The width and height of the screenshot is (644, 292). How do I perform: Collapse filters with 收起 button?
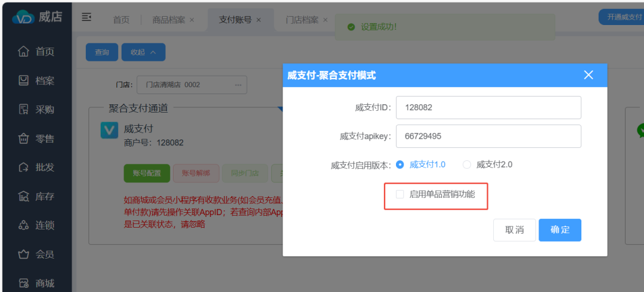tap(143, 52)
